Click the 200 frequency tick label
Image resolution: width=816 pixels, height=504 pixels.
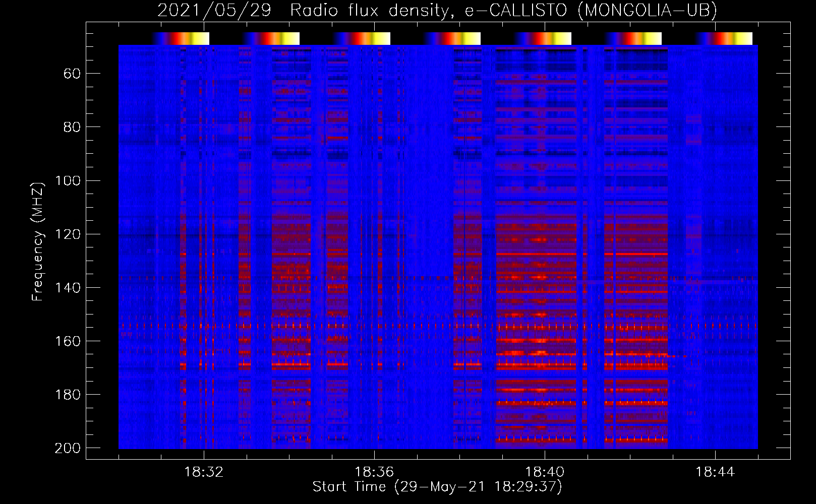click(68, 448)
